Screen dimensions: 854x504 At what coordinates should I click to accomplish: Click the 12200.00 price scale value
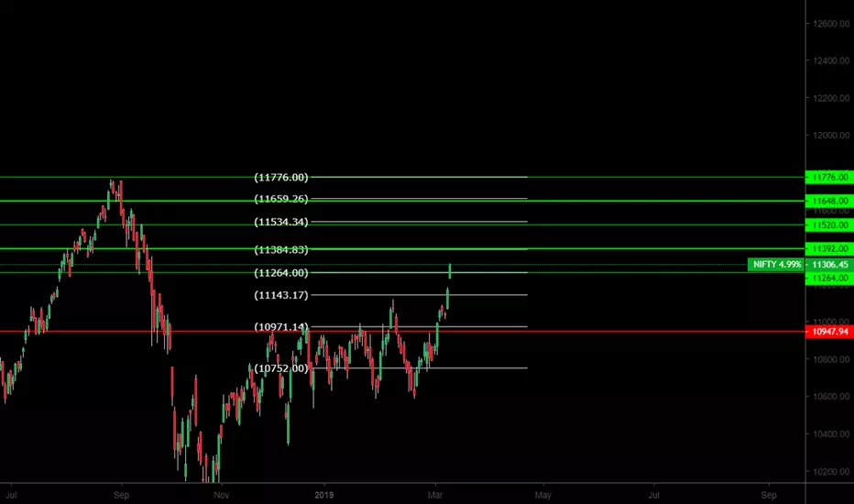point(830,98)
